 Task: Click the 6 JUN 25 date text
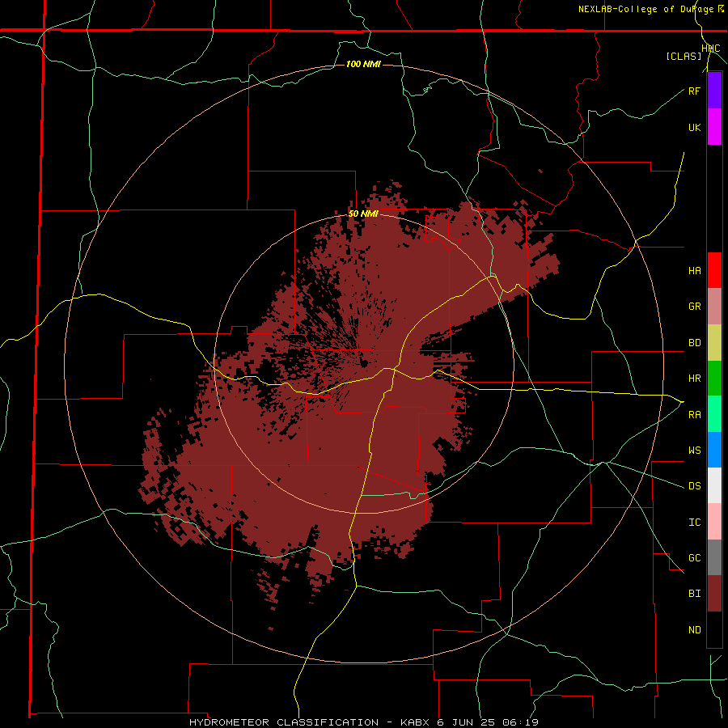466,722
